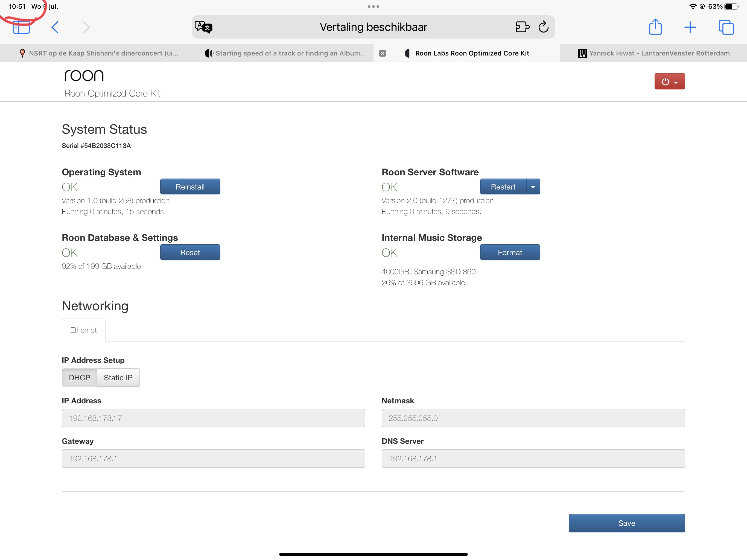Image resolution: width=747 pixels, height=560 pixels.
Task: Click Save network settings button
Action: (626, 523)
